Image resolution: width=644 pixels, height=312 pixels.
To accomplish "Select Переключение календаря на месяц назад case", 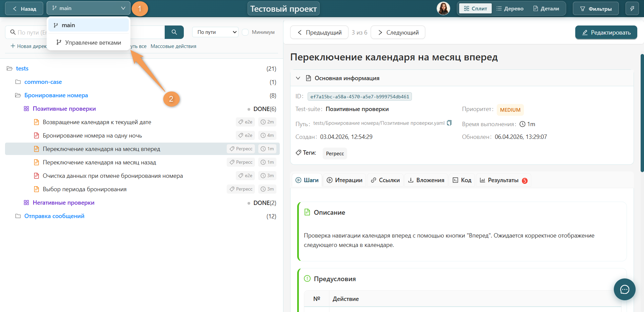I will pos(99,162).
